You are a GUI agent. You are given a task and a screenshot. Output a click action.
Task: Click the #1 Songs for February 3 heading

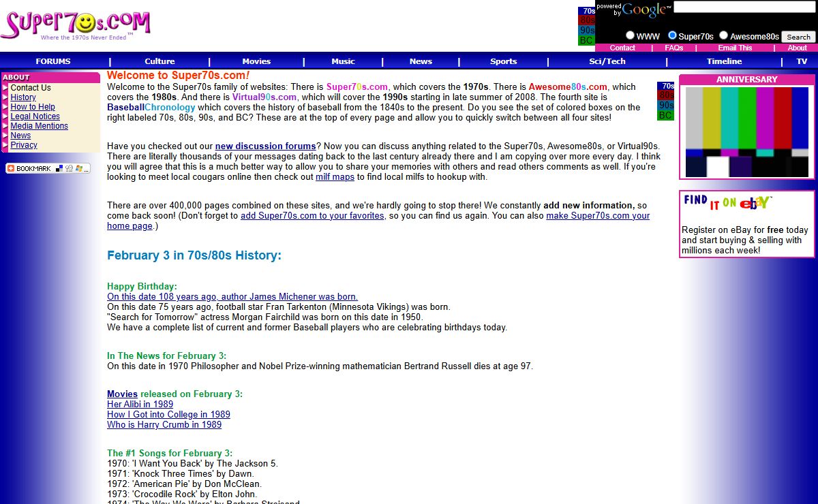[x=170, y=454]
